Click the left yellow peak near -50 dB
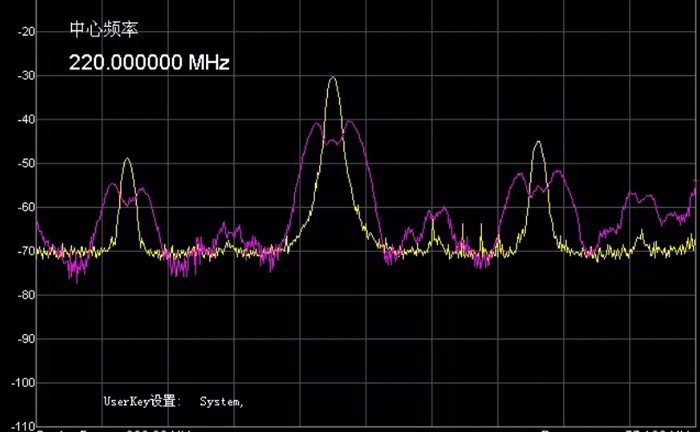Viewport: 700px width, 432px height. [x=127, y=160]
